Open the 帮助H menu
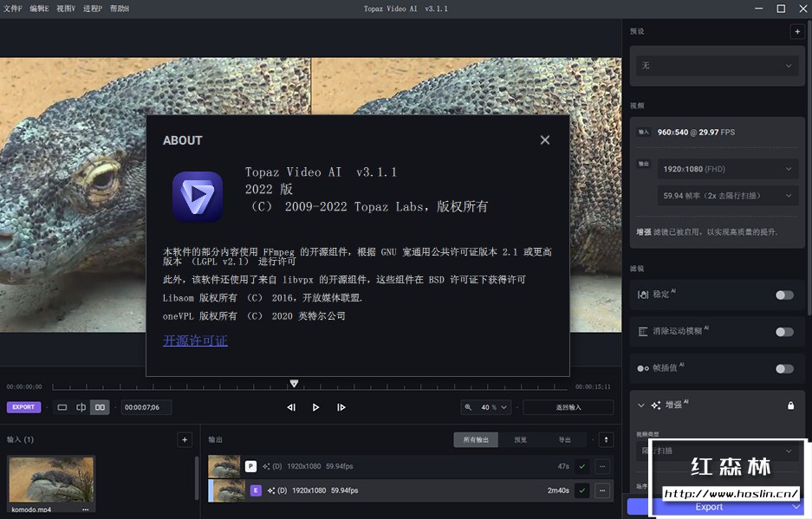The image size is (812, 519). 120,9
